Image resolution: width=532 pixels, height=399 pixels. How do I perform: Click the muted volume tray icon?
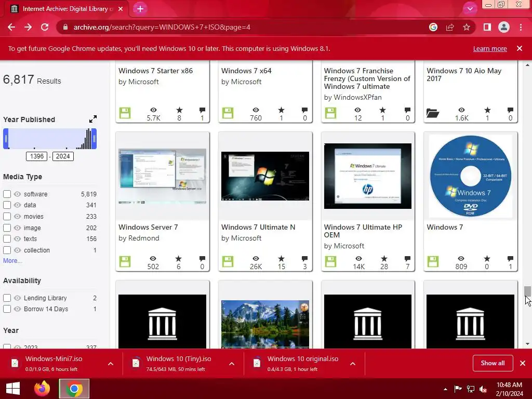(483, 389)
